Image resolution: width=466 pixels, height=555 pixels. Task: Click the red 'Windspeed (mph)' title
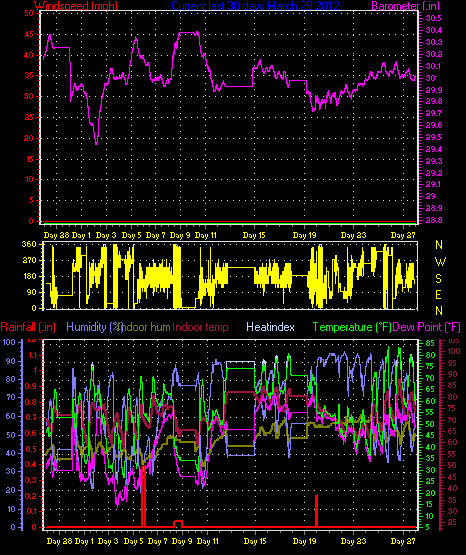point(76,5)
